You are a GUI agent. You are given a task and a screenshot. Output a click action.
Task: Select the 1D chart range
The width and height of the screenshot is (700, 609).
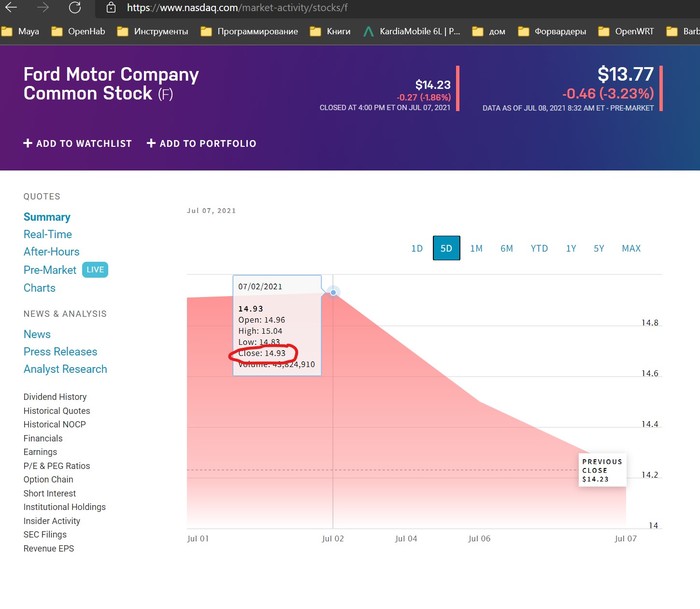click(417, 248)
